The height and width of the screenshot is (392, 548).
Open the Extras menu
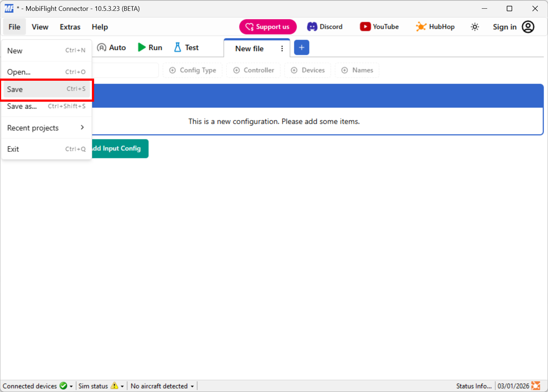click(x=69, y=27)
